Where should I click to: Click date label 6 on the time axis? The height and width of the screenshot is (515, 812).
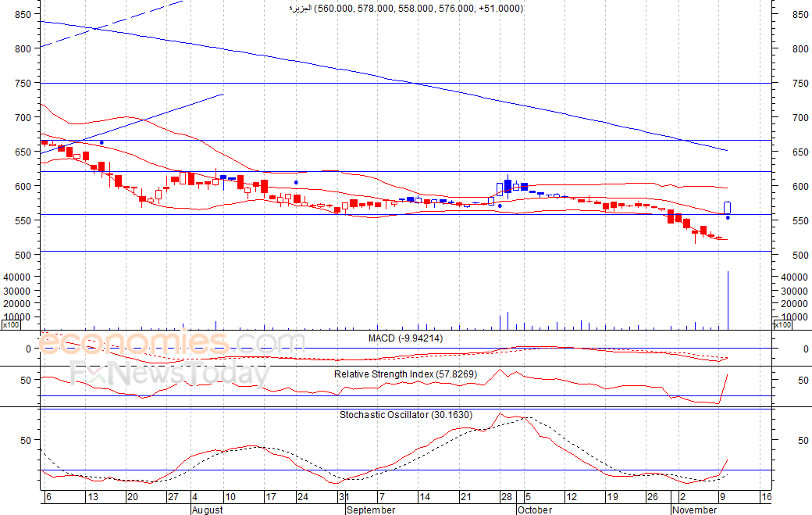pos(48,497)
